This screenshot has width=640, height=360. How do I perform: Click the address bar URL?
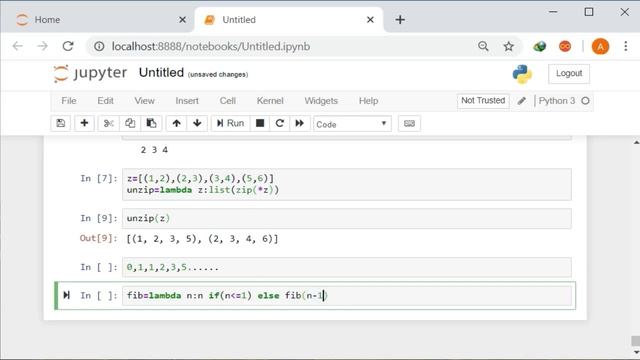211,47
